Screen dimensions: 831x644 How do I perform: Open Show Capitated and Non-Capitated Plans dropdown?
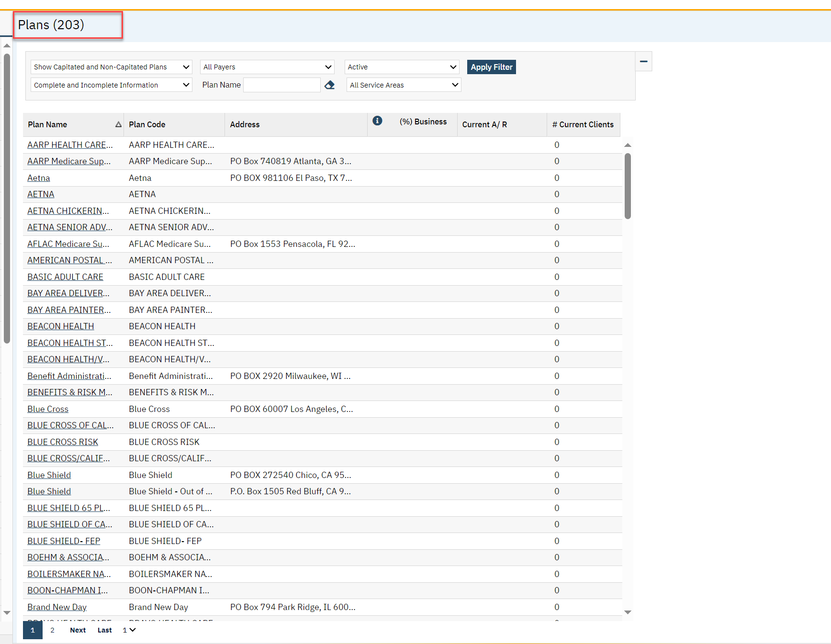point(111,67)
